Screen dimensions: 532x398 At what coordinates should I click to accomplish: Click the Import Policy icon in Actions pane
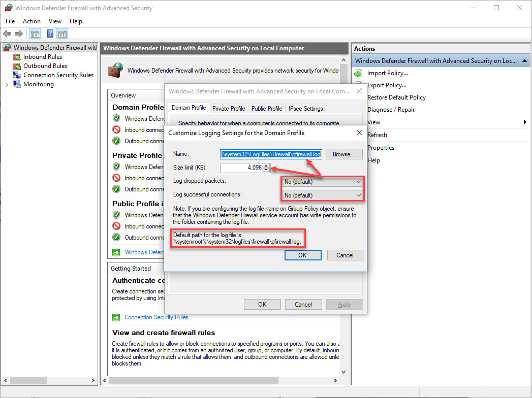359,73
